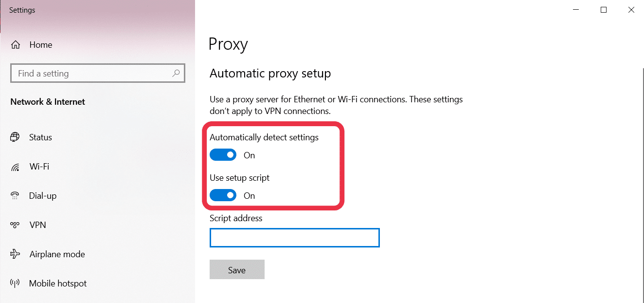The image size is (644, 303).
Task: Focus the Script address text field
Action: 295,238
